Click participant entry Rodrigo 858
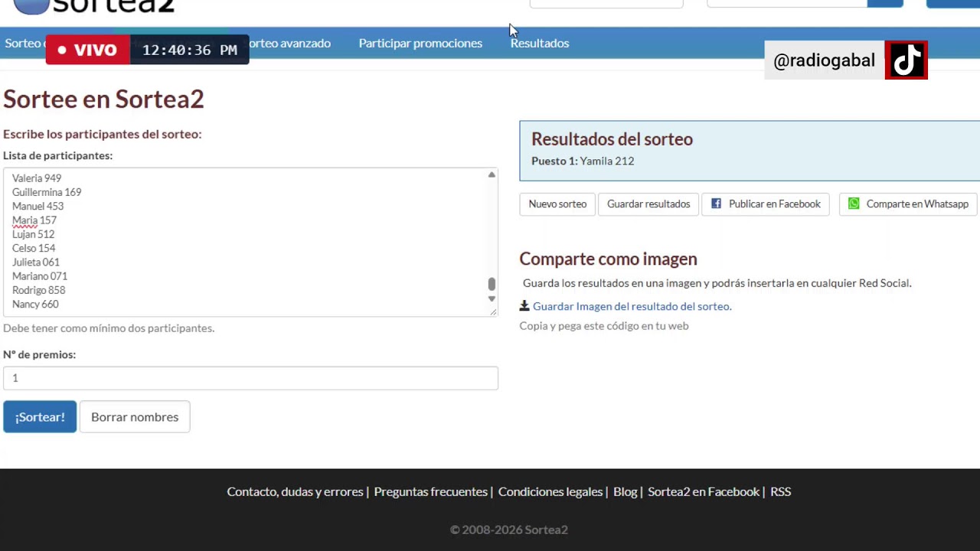The image size is (980, 551). [38, 290]
